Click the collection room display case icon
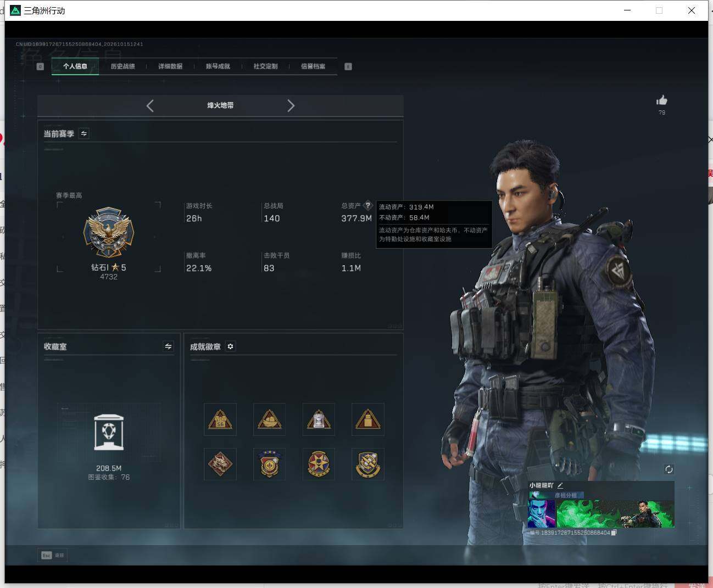Screen dimensions: 713x588 (109, 432)
